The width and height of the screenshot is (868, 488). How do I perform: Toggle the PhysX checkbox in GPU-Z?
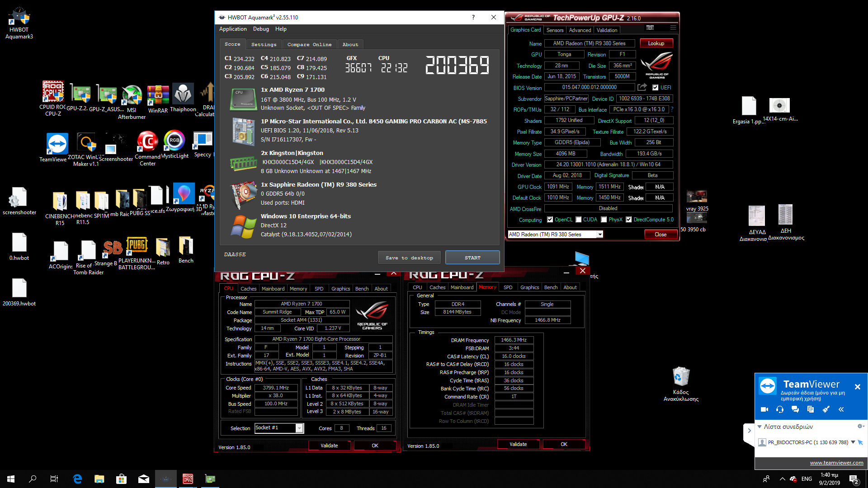pyautogui.click(x=604, y=220)
